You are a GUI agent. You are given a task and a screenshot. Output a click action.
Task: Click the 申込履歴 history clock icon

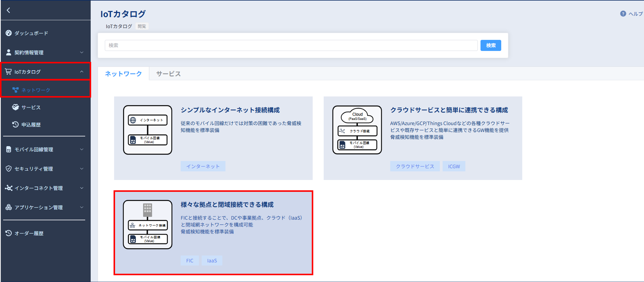(15, 124)
